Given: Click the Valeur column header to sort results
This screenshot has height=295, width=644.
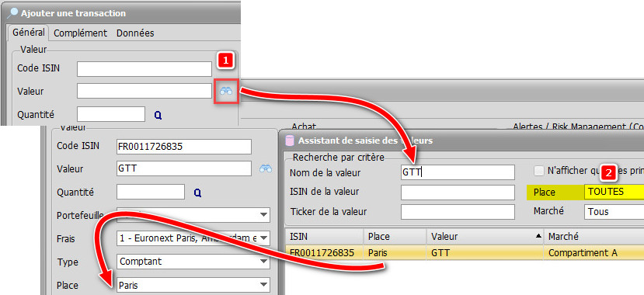Looking at the screenshot, I should point(485,236).
